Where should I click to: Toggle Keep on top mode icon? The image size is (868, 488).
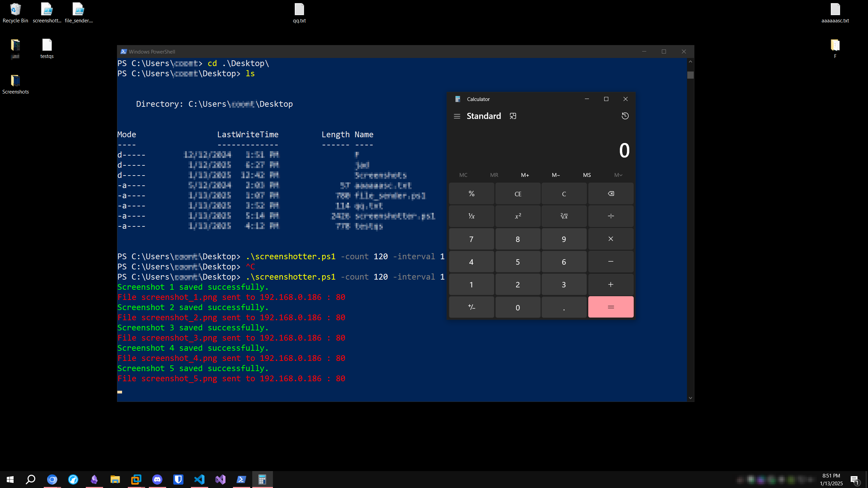pos(513,116)
